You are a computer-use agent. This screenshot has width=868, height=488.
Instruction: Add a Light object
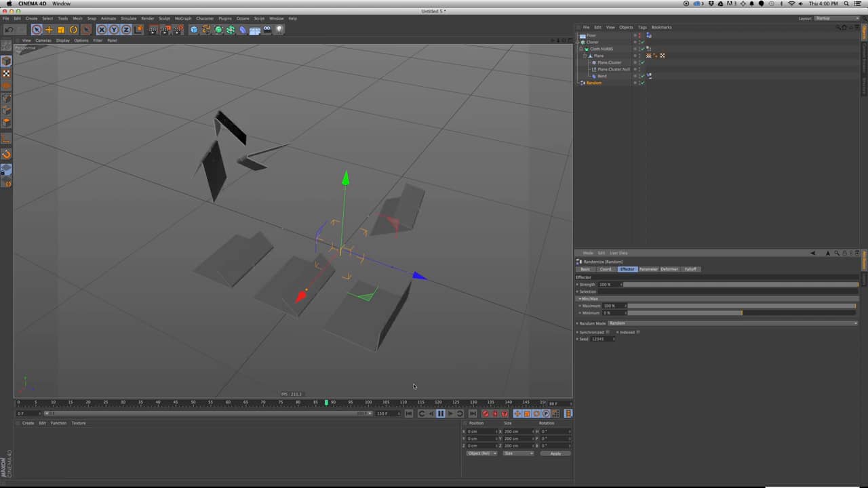pyautogui.click(x=279, y=30)
